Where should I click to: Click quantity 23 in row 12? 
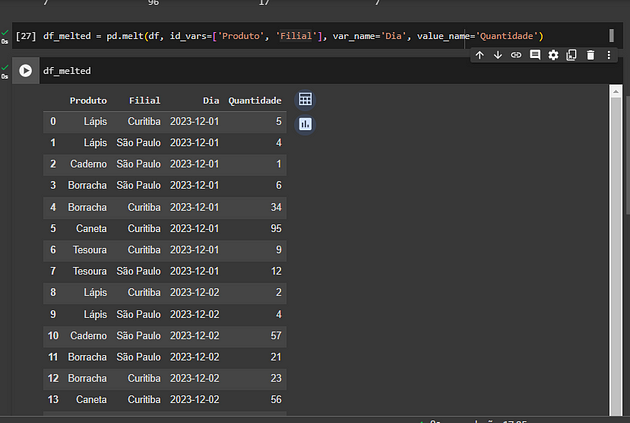pyautogui.click(x=276, y=378)
